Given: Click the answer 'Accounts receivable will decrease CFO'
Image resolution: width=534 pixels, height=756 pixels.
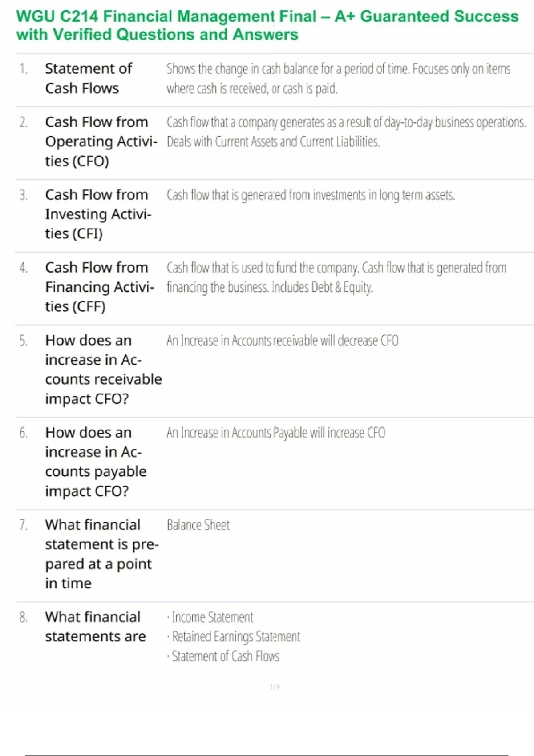Looking at the screenshot, I should coord(283,341).
